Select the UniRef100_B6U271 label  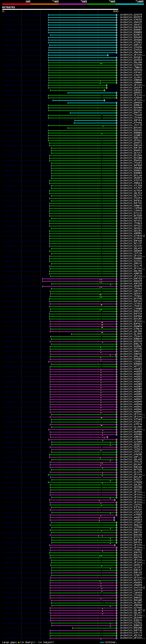click(131, 555)
